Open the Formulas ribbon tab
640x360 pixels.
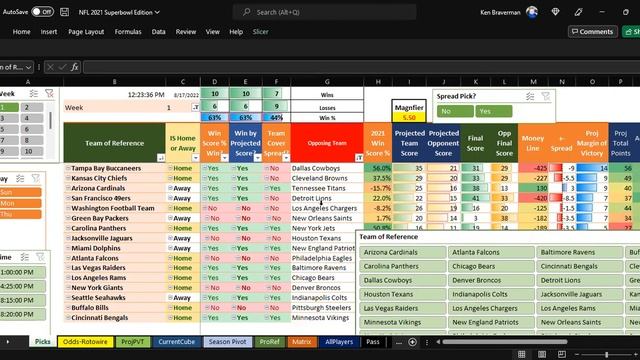128,32
